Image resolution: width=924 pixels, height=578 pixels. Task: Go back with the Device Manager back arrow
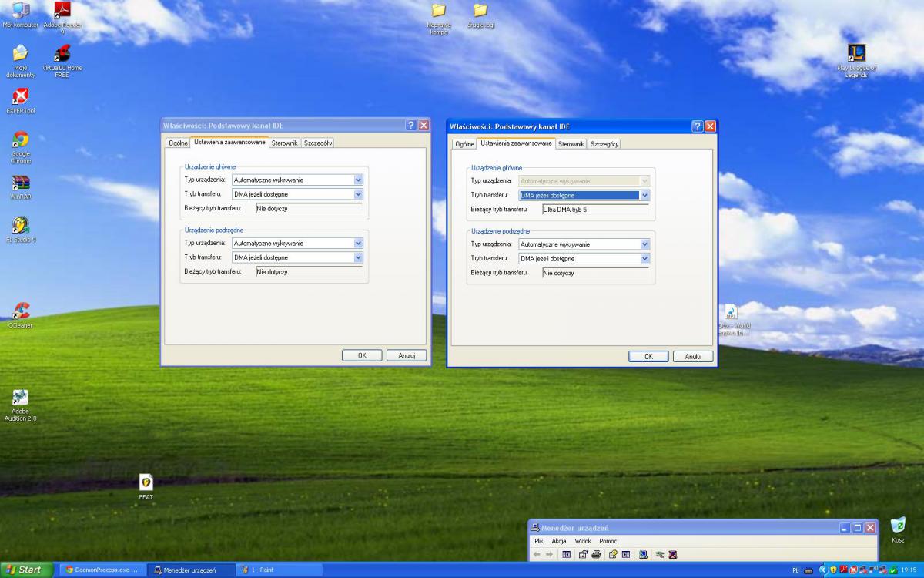click(537, 554)
